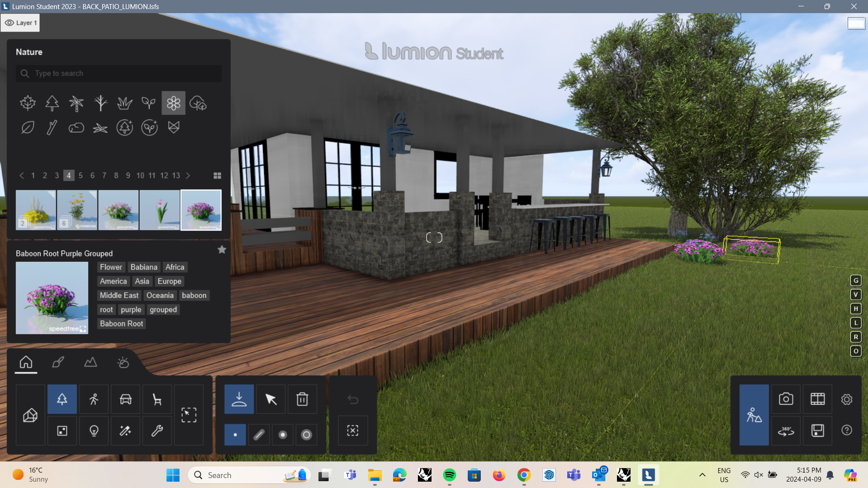Image resolution: width=868 pixels, height=488 pixels.
Task: Select the tulip flower thumbnail
Action: (x=159, y=209)
